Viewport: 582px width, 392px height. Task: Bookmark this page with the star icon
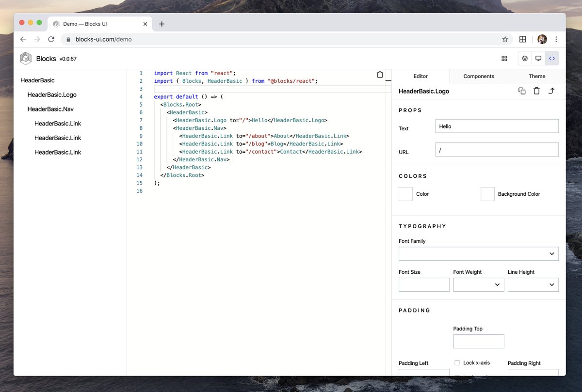click(x=505, y=39)
